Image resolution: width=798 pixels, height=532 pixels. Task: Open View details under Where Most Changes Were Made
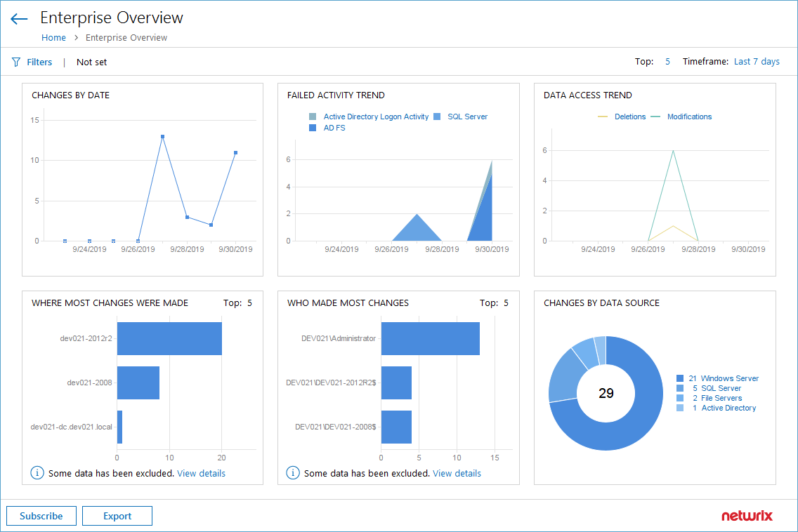tap(201, 473)
